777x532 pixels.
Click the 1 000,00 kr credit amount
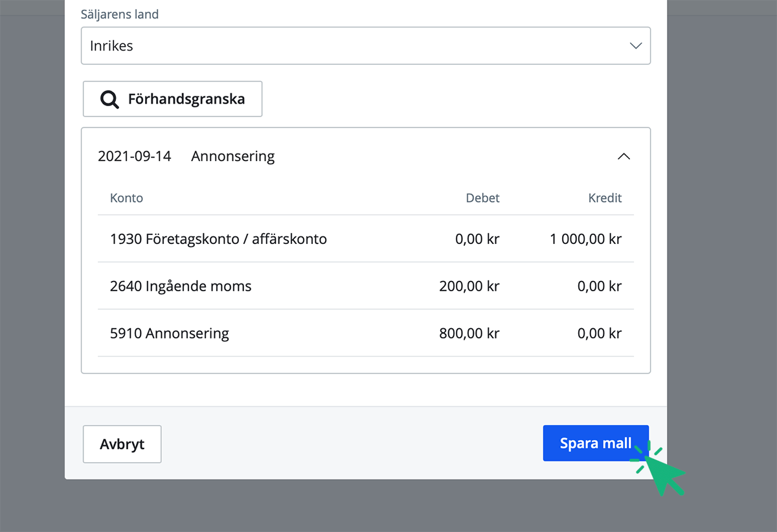coord(585,239)
